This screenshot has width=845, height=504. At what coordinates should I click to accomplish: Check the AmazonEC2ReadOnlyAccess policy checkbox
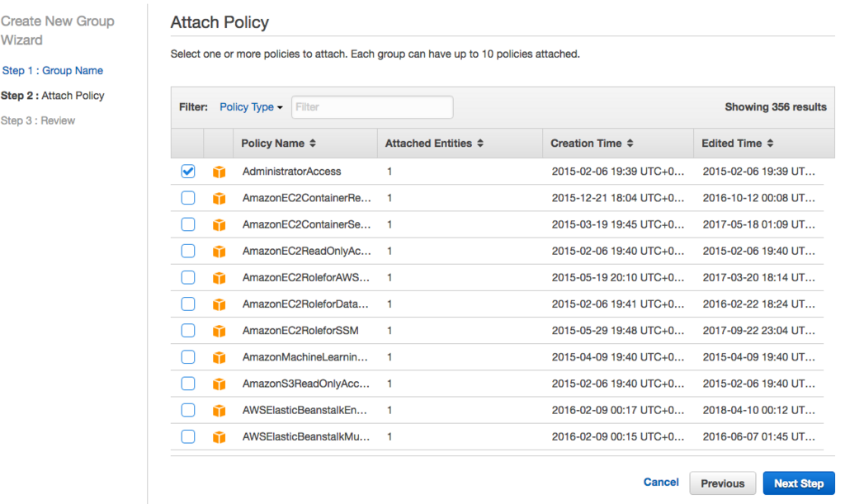(x=188, y=251)
